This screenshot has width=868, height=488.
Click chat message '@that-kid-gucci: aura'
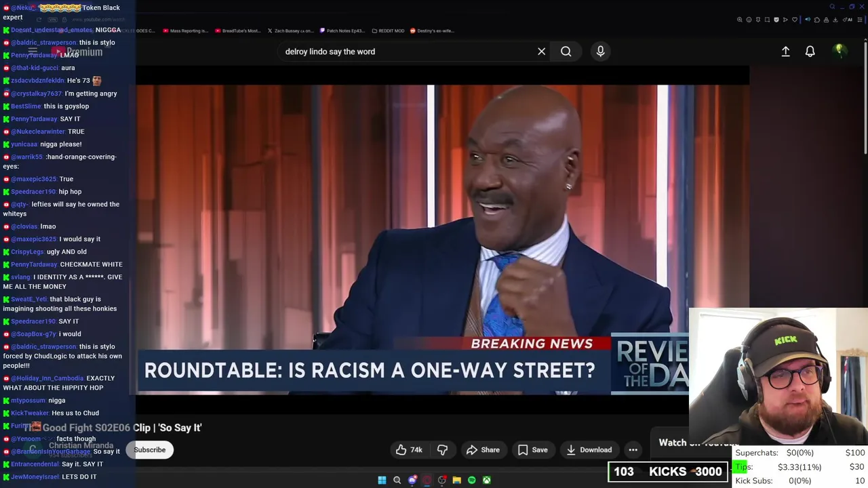[x=39, y=68]
